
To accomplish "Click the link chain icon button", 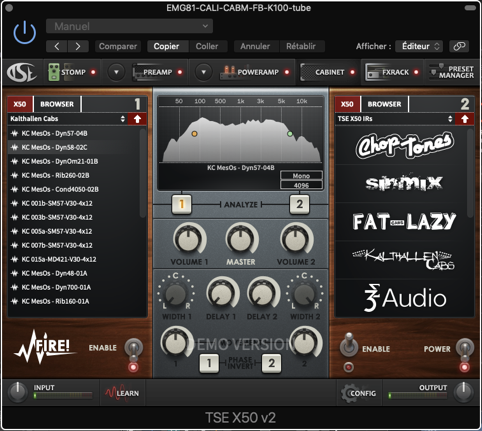I will [459, 46].
